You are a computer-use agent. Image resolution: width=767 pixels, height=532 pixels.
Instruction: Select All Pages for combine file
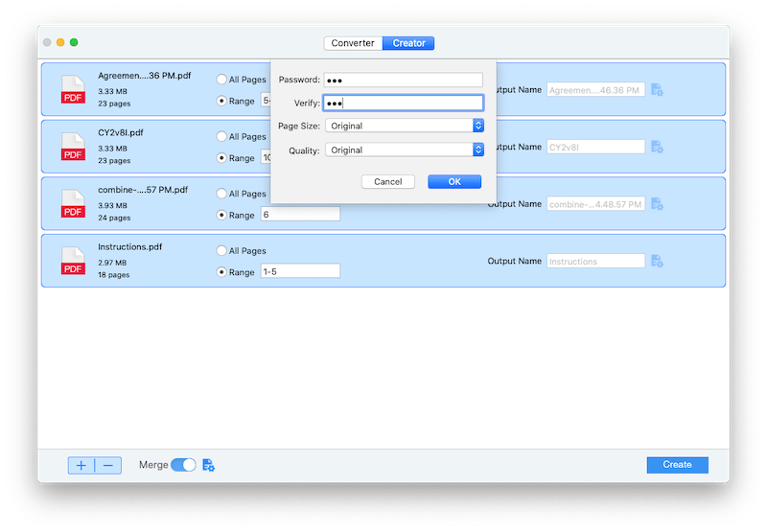pyautogui.click(x=221, y=194)
